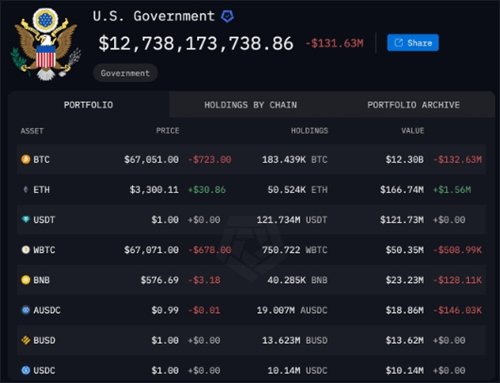Open the BTC row holding 183.439K BTC
The width and height of the screenshot is (500, 383).
pos(251,159)
